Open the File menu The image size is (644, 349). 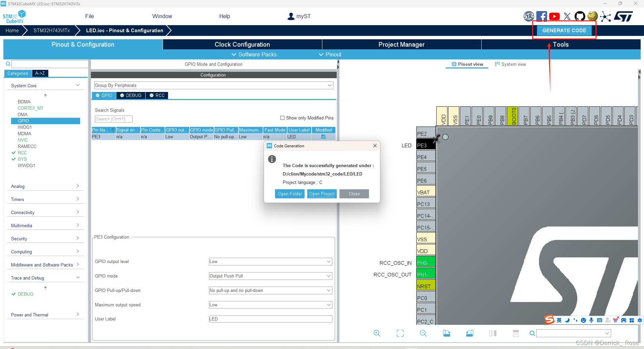pos(90,16)
